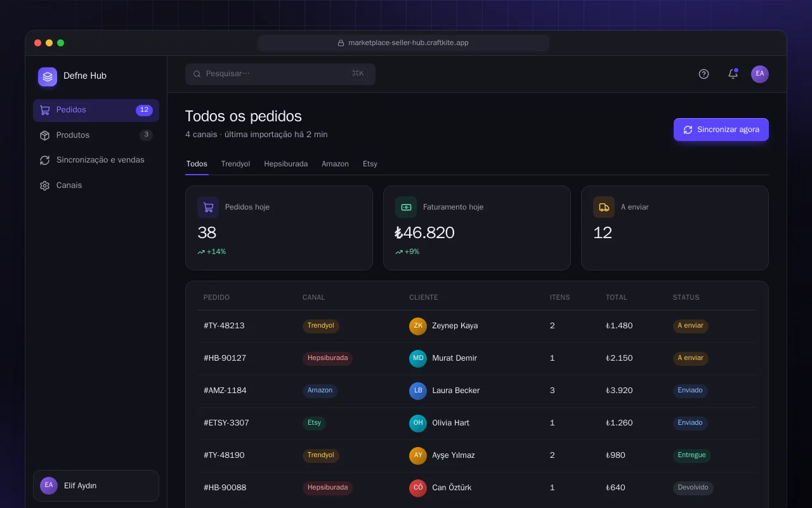Open the help question mark icon

click(704, 74)
